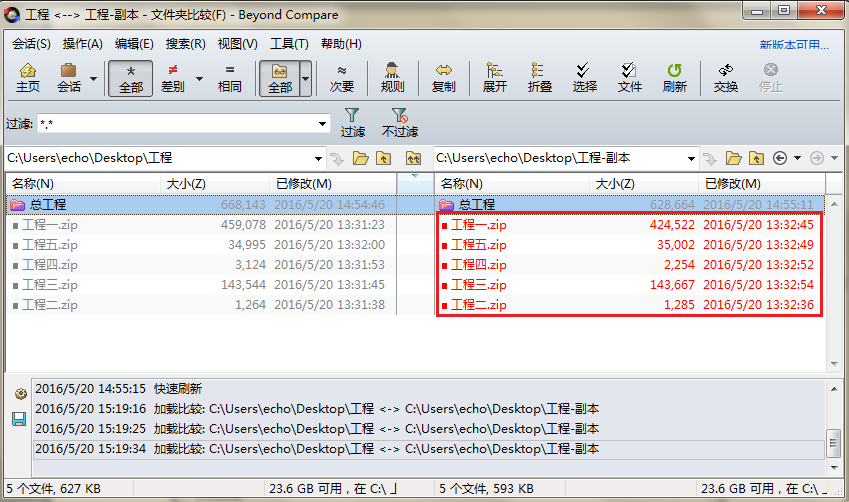849x502 pixels.
Task: Sort left pane by 大小(Z) column
Action: point(215,184)
